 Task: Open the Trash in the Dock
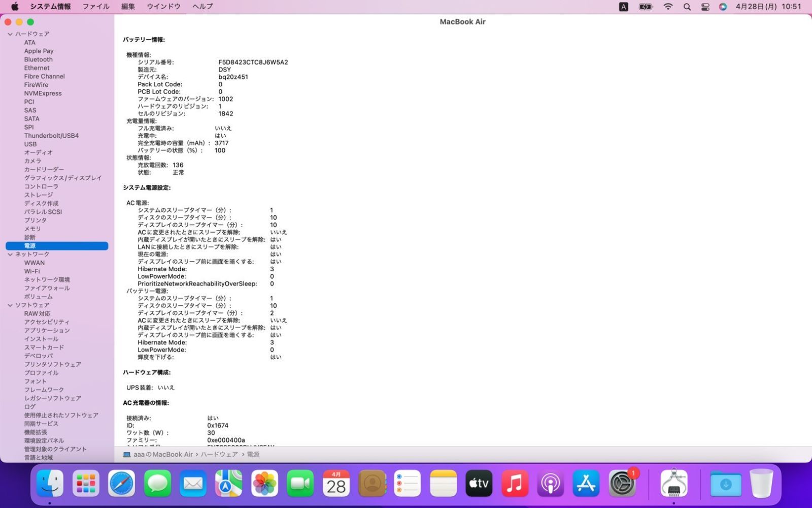[761, 483]
